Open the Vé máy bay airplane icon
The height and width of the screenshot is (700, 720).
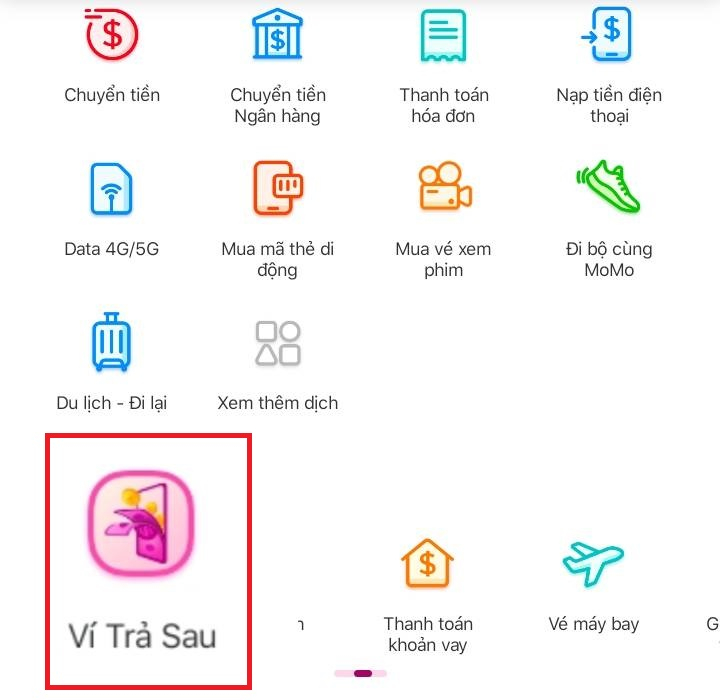[593, 564]
